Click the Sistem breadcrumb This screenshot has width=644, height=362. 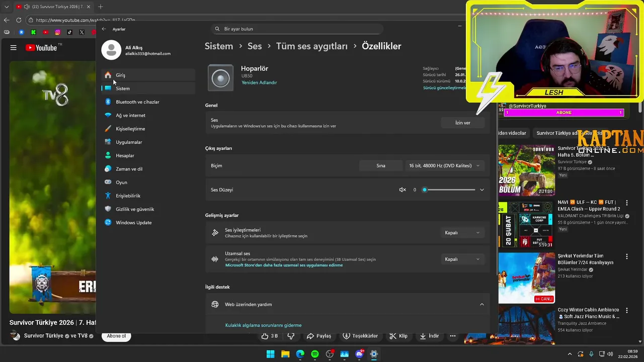click(219, 46)
